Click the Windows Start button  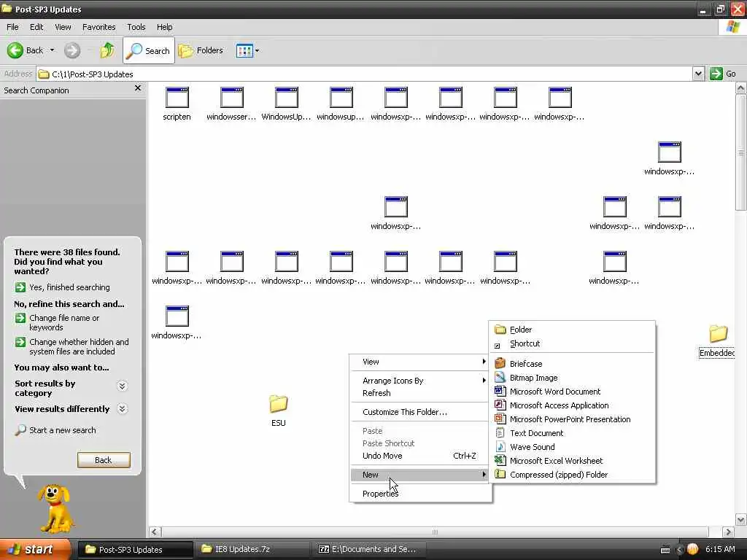click(x=34, y=550)
